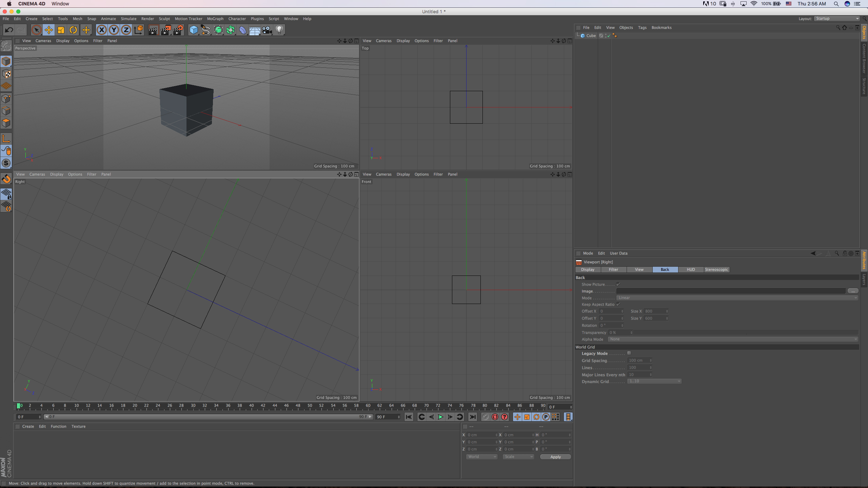Open the Simulate menu
This screenshot has height=488, width=868.
[129, 19]
